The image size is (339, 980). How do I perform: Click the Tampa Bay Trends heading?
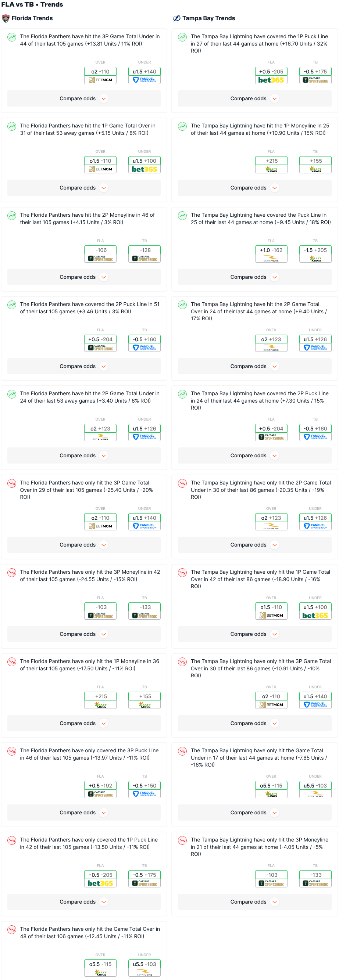pyautogui.click(x=208, y=18)
